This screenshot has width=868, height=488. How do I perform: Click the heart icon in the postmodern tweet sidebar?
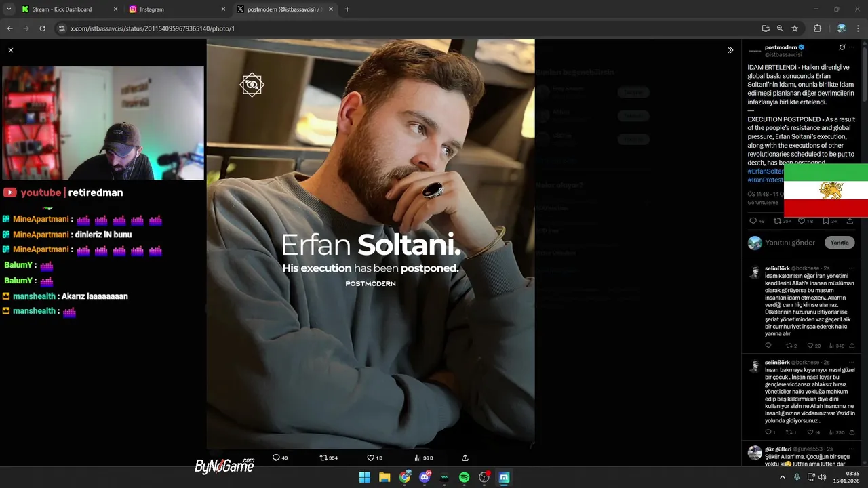(x=801, y=221)
